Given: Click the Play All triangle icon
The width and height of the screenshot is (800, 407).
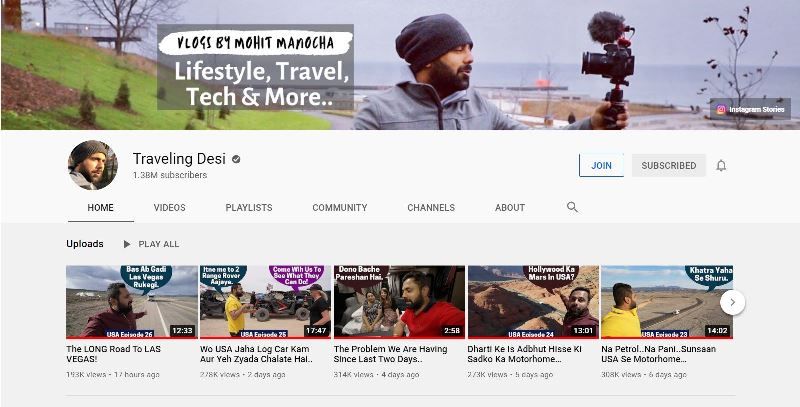Looking at the screenshot, I should [x=127, y=244].
